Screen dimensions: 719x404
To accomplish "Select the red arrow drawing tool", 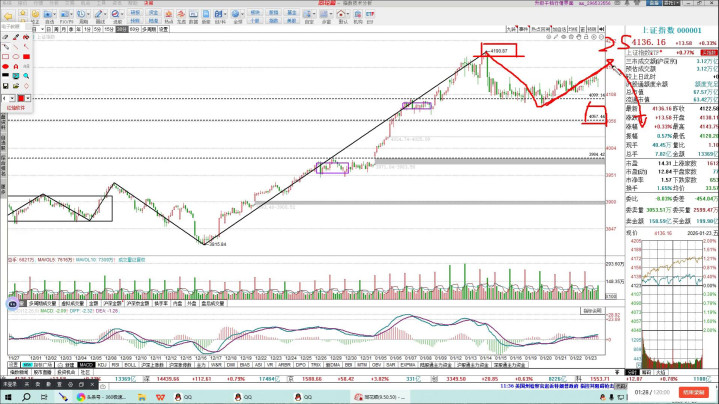I will [x=26, y=47].
